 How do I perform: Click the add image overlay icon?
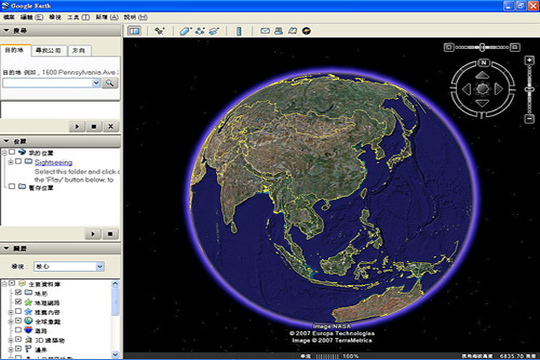tap(214, 31)
